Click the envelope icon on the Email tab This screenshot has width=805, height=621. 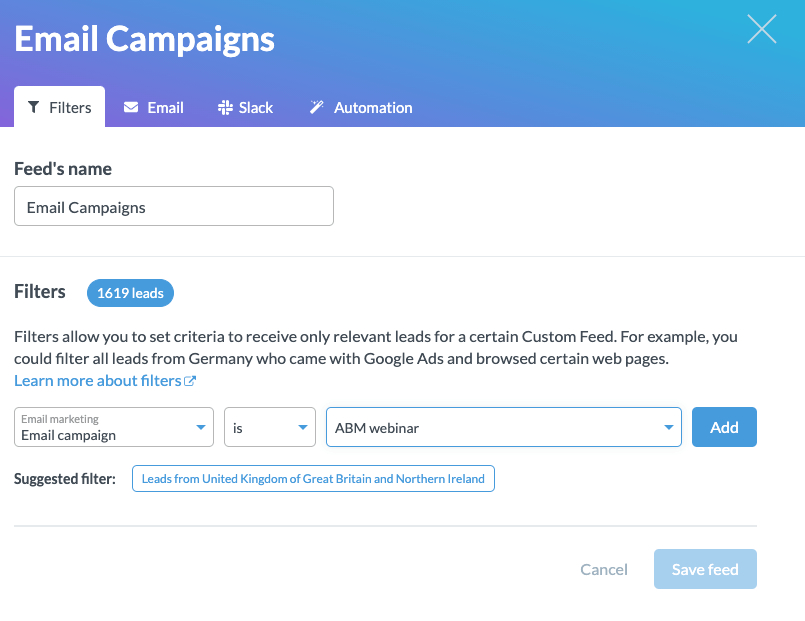(131, 107)
